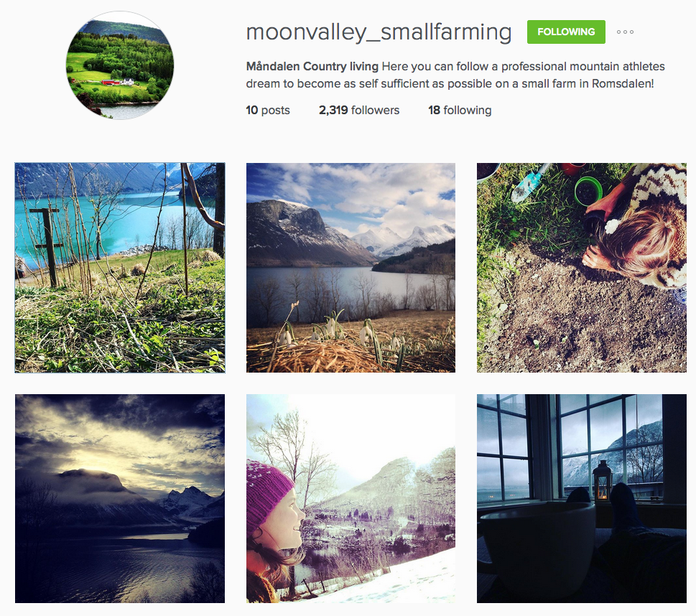Open the turquoise fjord and fence photo
This screenshot has width=696, height=616.
[x=120, y=268]
